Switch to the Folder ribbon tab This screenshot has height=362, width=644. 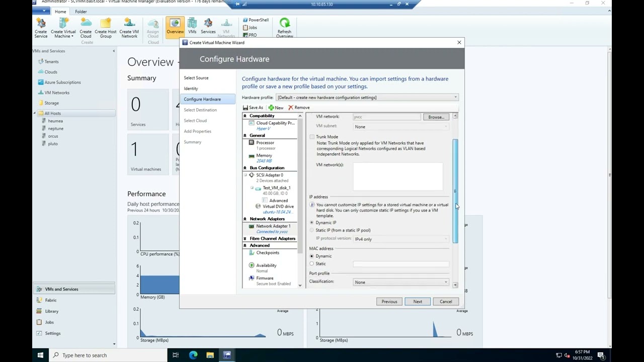(81, 12)
